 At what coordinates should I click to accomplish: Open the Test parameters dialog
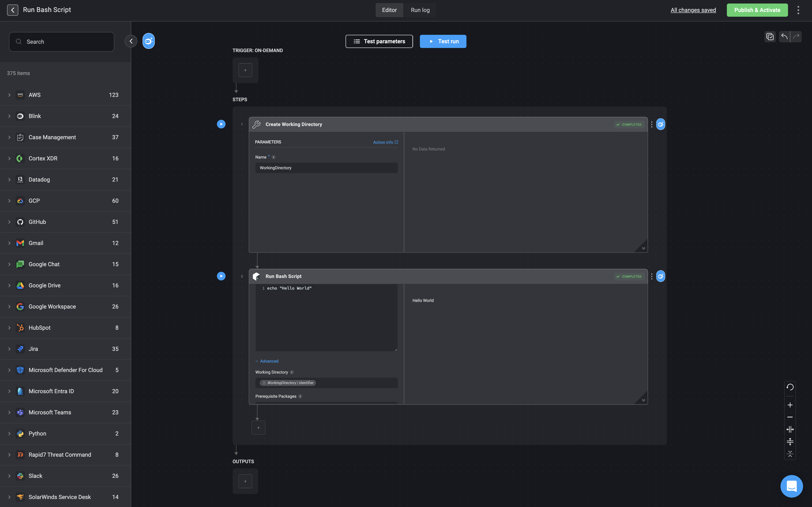click(x=379, y=41)
